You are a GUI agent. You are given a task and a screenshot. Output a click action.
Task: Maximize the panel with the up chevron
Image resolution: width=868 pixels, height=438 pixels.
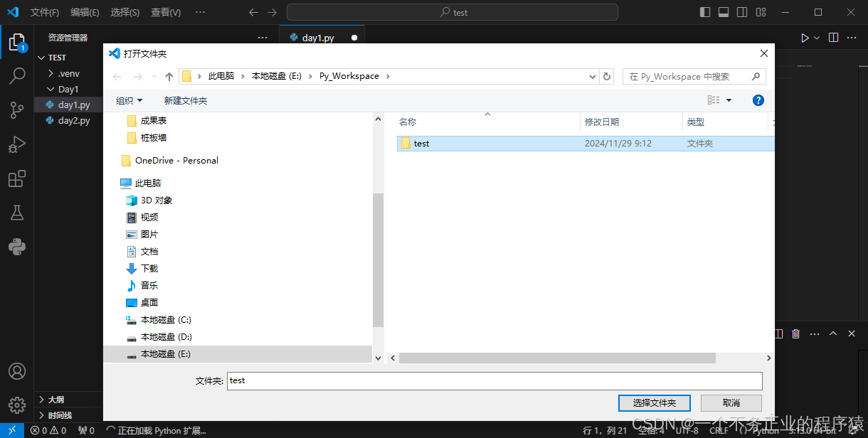click(832, 333)
